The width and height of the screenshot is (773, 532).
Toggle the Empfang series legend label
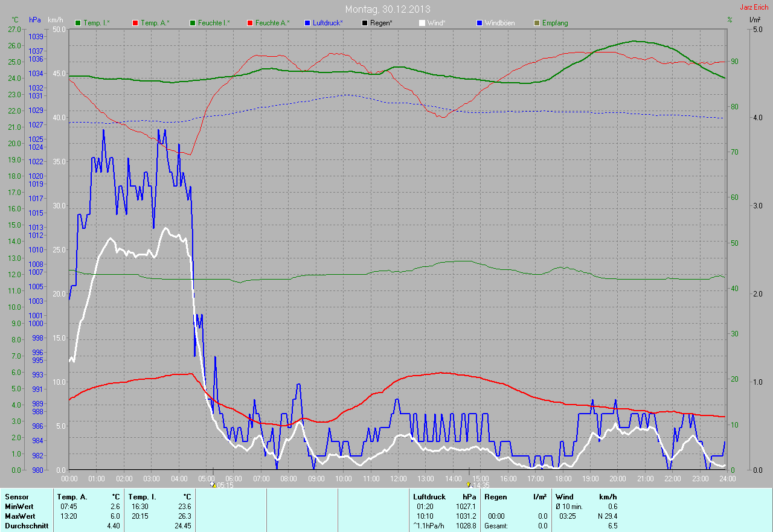tap(554, 23)
